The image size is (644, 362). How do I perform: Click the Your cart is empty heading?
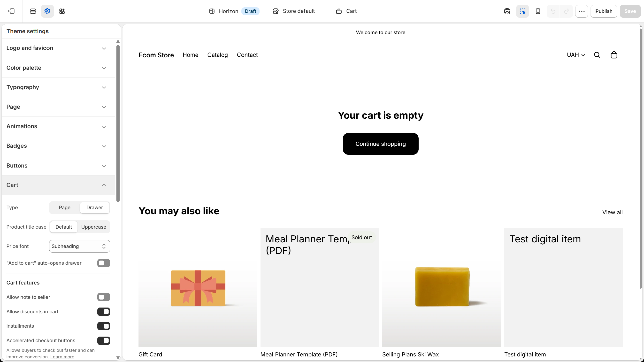pyautogui.click(x=381, y=115)
